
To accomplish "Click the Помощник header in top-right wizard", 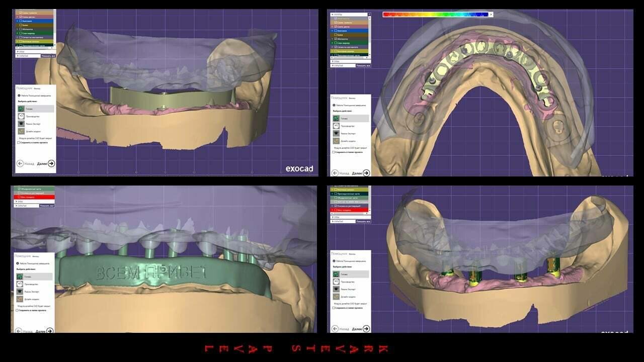I will (339, 97).
